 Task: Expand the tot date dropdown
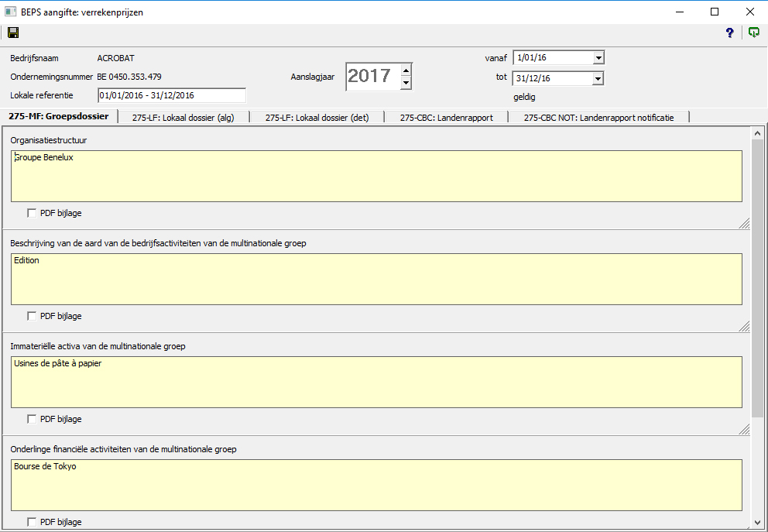pos(597,78)
